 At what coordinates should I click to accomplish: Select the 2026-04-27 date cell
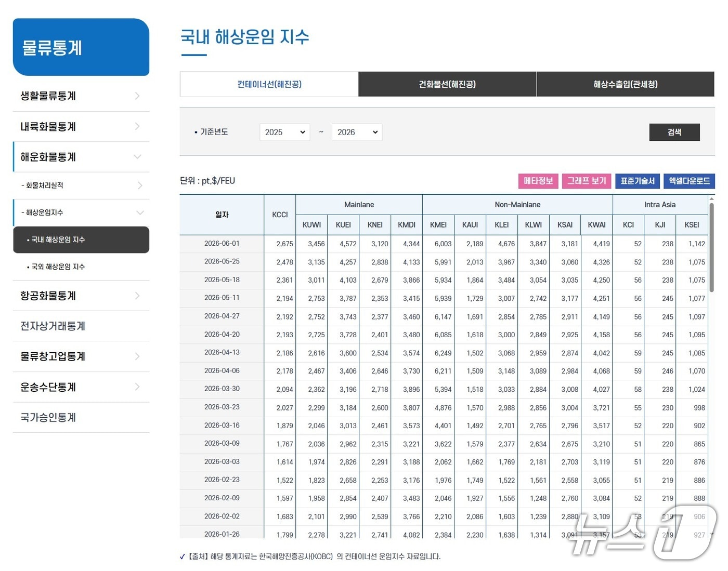(222, 316)
